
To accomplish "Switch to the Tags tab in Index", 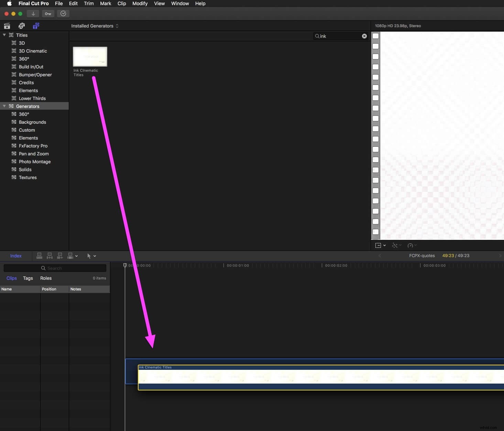I will tap(28, 278).
